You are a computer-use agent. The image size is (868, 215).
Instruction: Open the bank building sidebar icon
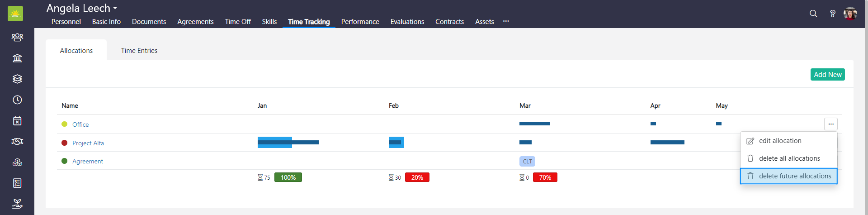pos(17,58)
